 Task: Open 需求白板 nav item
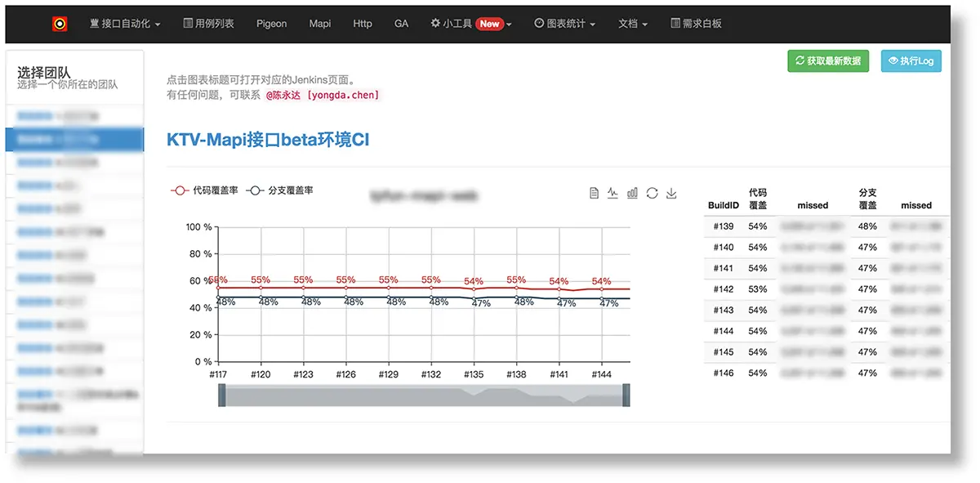click(696, 24)
